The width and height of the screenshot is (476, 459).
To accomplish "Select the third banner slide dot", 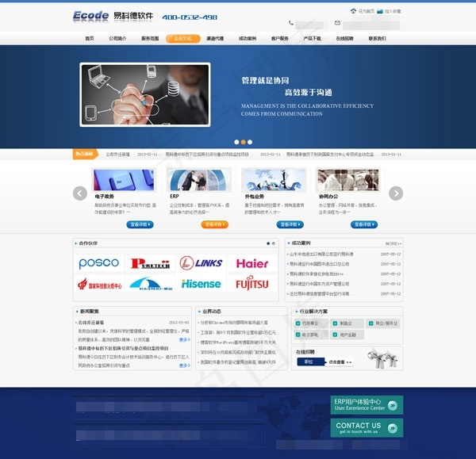I will (x=250, y=142).
